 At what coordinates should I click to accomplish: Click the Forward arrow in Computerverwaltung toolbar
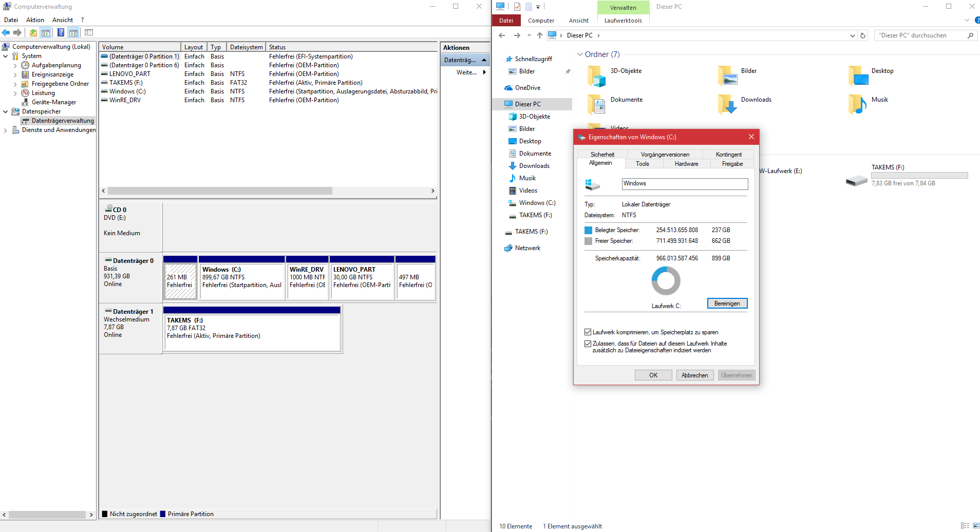pos(17,32)
